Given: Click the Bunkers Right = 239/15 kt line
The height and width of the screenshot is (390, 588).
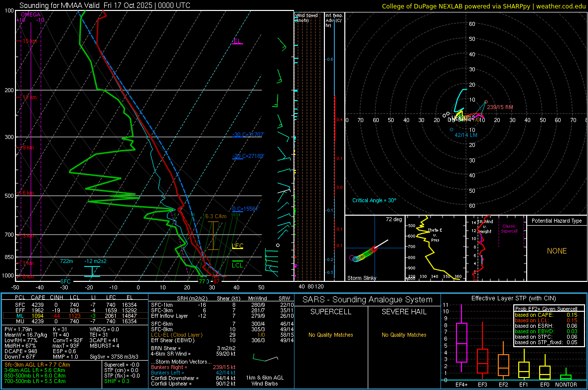Looking at the screenshot, I should click(193, 367).
